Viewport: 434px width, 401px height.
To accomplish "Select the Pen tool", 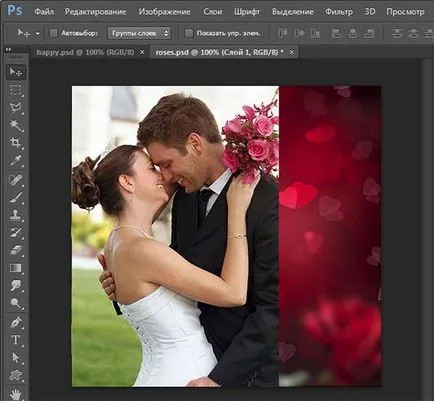I will click(16, 322).
